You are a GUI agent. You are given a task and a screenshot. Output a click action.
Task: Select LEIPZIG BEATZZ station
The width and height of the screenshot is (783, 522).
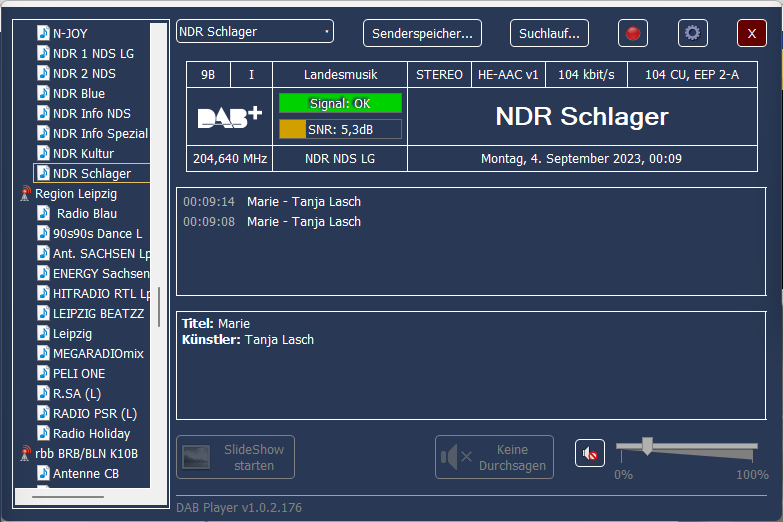point(98,313)
